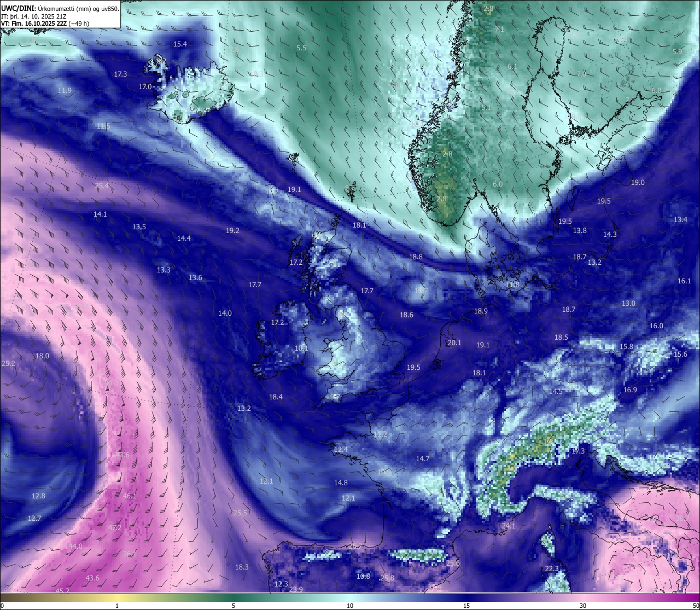Click the 22.3 value label
700x610 pixels.
[552, 568]
